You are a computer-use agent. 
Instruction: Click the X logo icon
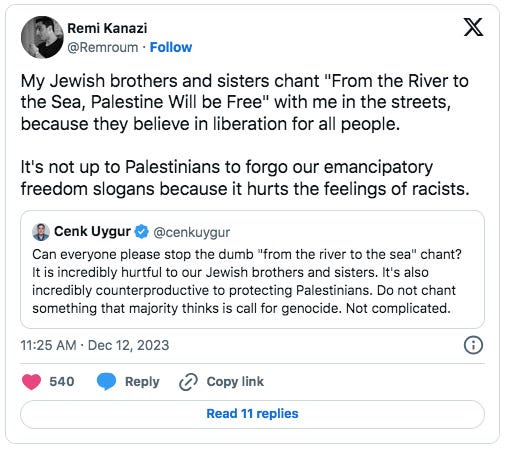(473, 27)
